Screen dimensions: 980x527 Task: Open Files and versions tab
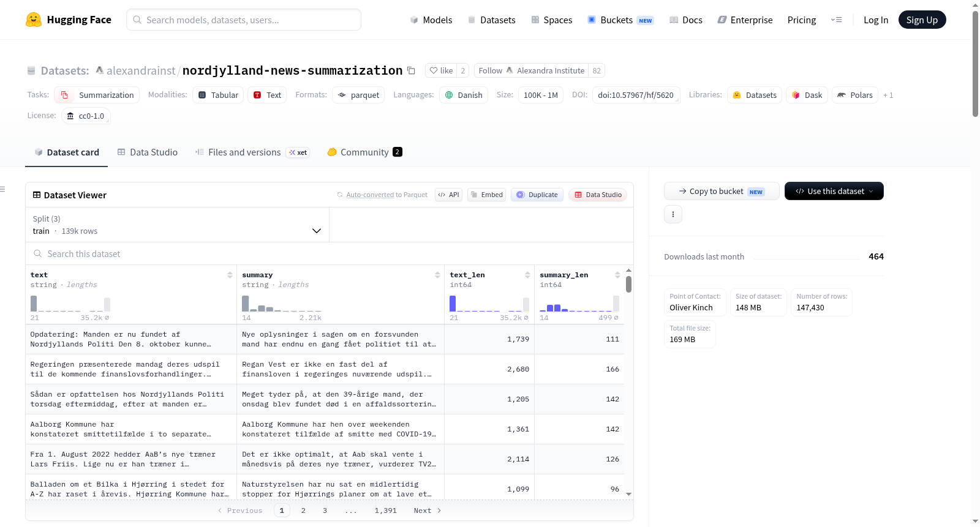point(252,152)
